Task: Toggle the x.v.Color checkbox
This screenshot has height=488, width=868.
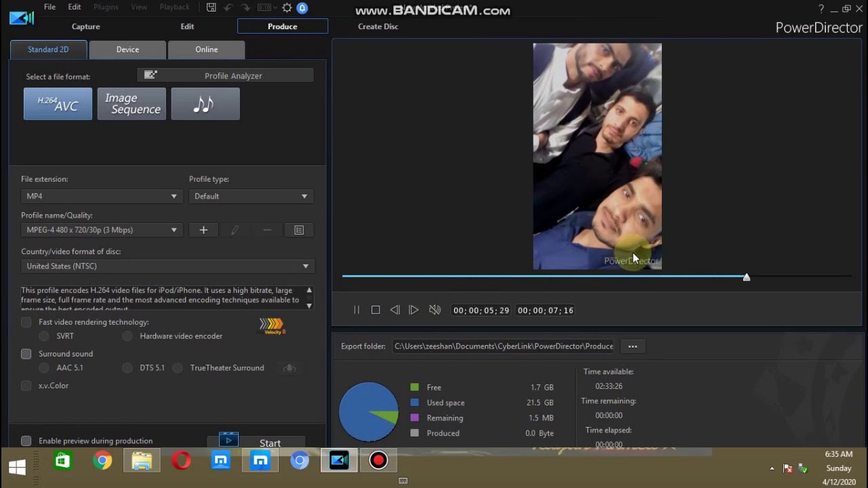Action: coord(26,386)
